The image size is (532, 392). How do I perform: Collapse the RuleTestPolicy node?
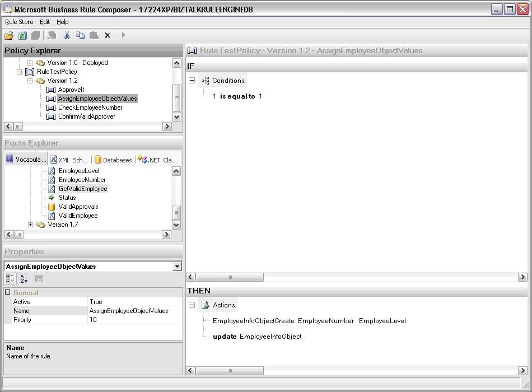(x=20, y=72)
